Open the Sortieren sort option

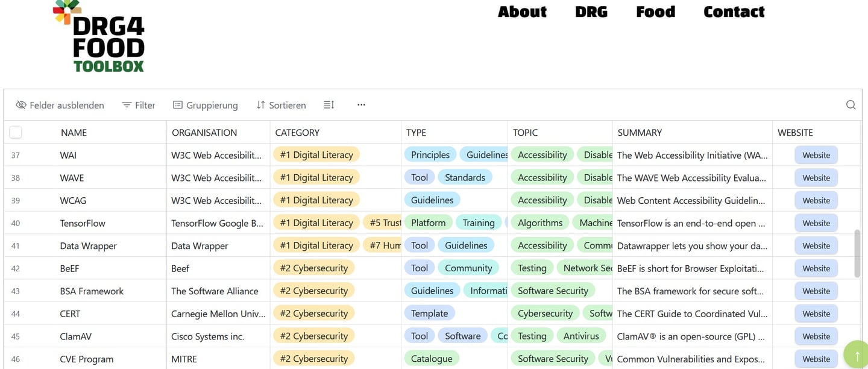[x=281, y=105]
